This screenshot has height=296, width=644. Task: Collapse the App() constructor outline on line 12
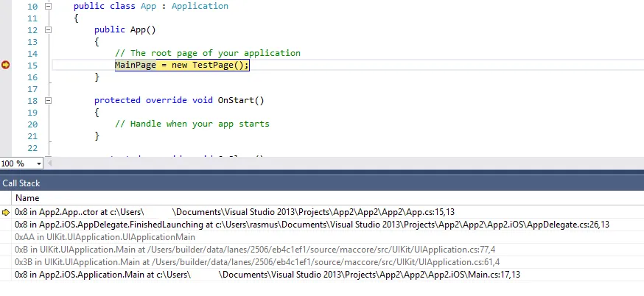click(x=48, y=29)
